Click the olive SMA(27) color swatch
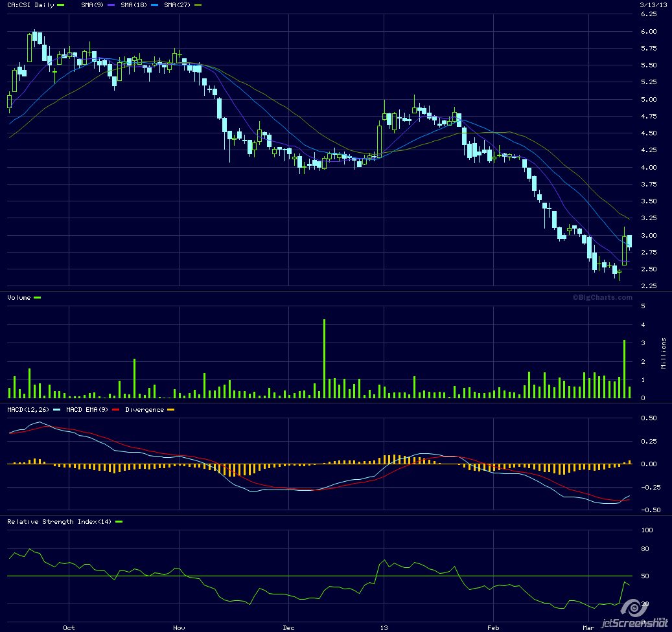The image size is (672, 632). tap(198, 5)
